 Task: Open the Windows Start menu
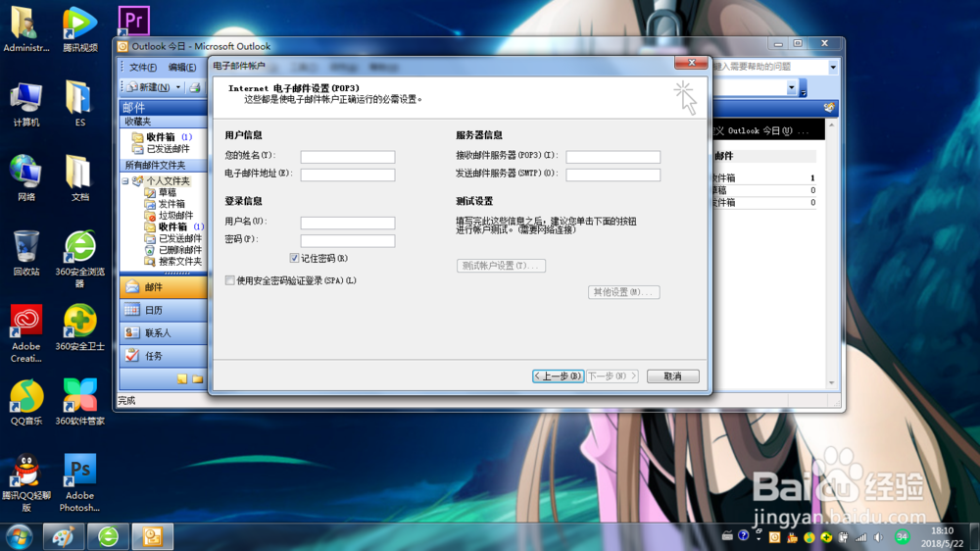coord(19,537)
